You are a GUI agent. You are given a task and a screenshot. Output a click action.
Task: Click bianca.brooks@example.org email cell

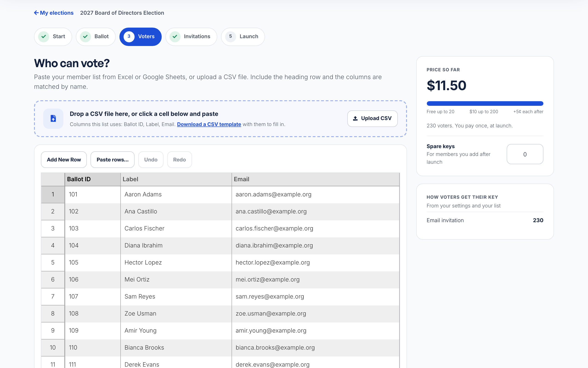point(316,348)
